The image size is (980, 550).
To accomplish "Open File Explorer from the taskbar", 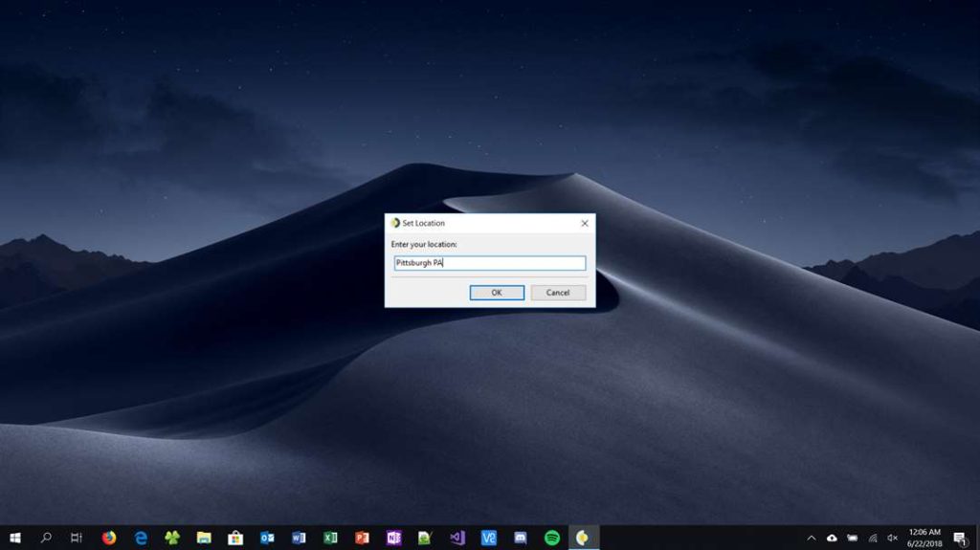I will click(x=204, y=538).
